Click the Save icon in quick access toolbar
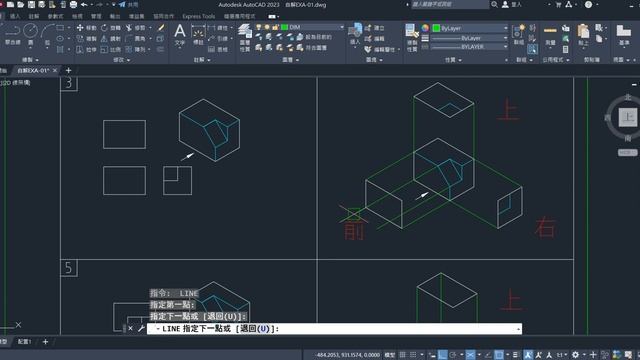Screen dimensions: 640x360 (31, 4)
